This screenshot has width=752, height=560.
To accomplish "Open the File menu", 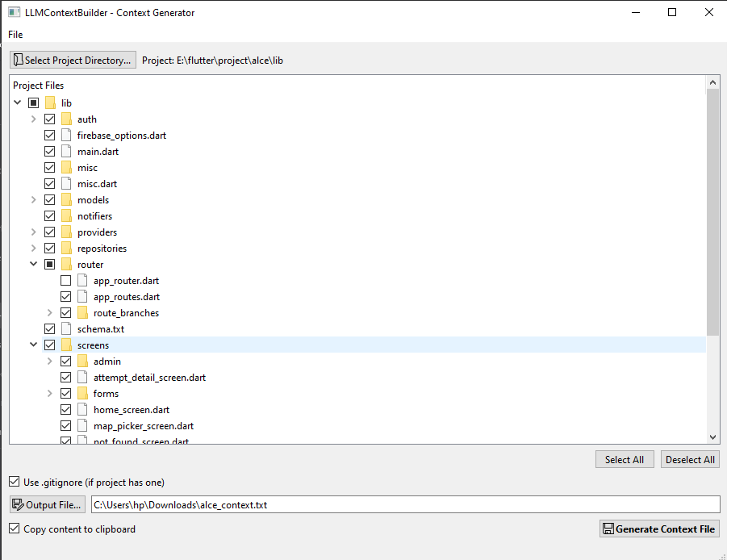I will [15, 35].
